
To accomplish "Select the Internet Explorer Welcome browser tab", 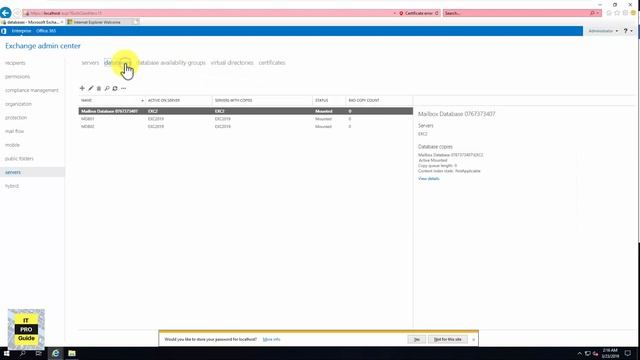I will point(98,22).
